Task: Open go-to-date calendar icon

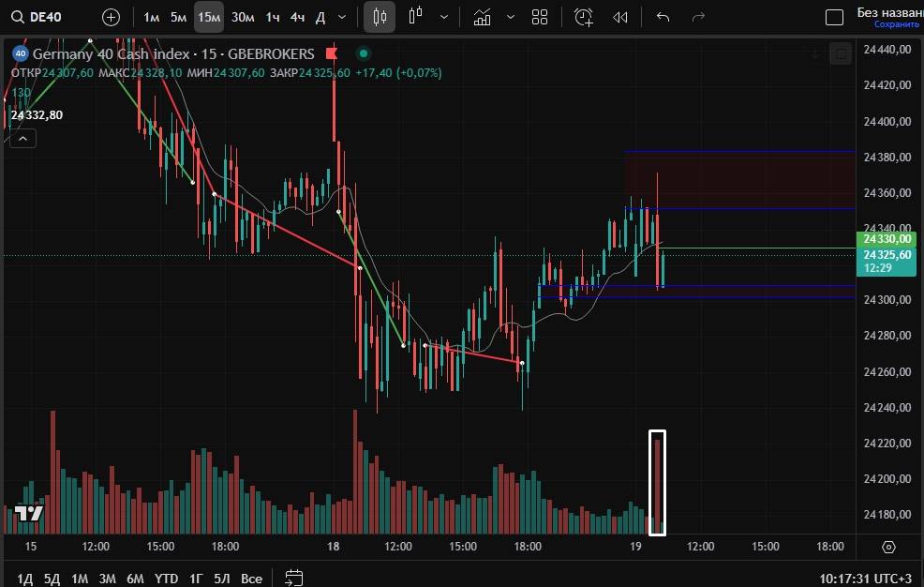Action: coord(294,578)
